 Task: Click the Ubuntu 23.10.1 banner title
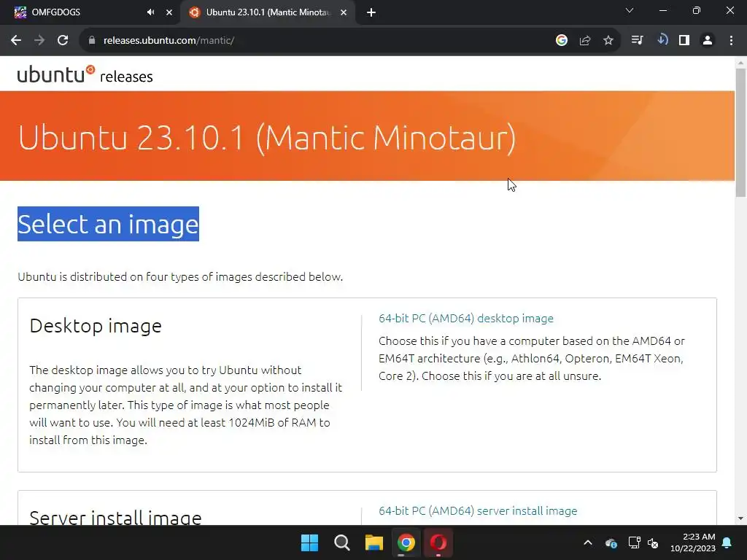(267, 138)
